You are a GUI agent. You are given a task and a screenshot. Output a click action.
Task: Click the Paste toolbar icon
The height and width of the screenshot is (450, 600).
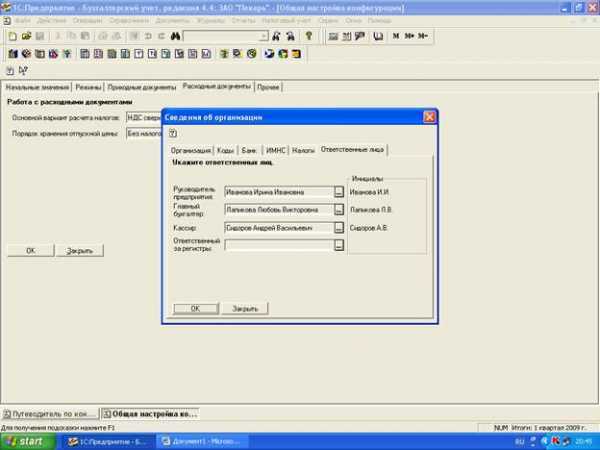pos(85,36)
